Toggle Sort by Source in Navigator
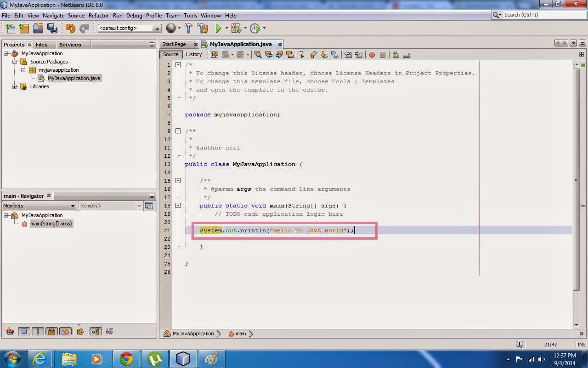The image size is (588, 368). pyautogui.click(x=109, y=331)
